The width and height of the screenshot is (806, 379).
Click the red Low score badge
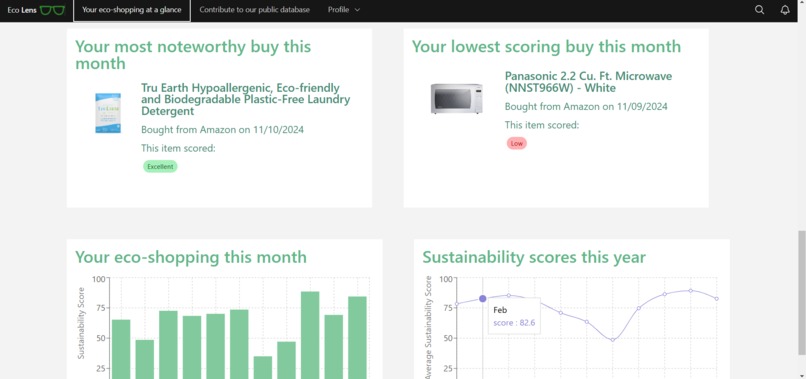pyautogui.click(x=517, y=143)
